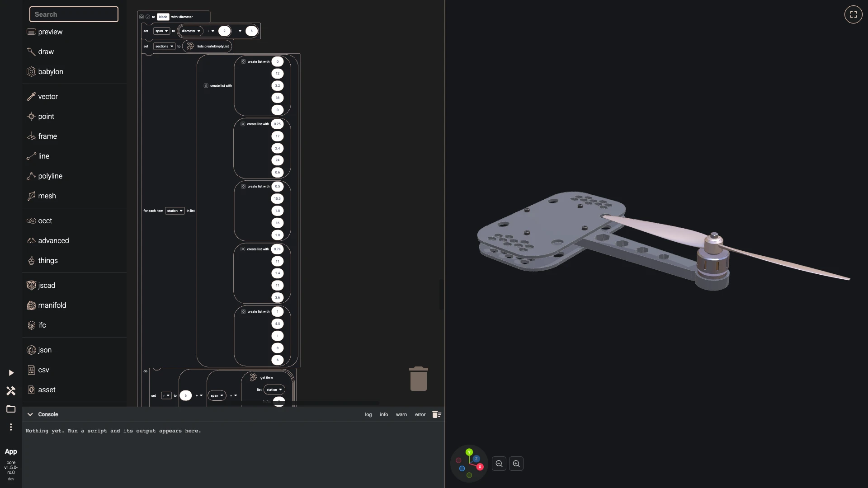Open the three-dot more menu
Viewport: 868px width, 488px height.
(11, 427)
